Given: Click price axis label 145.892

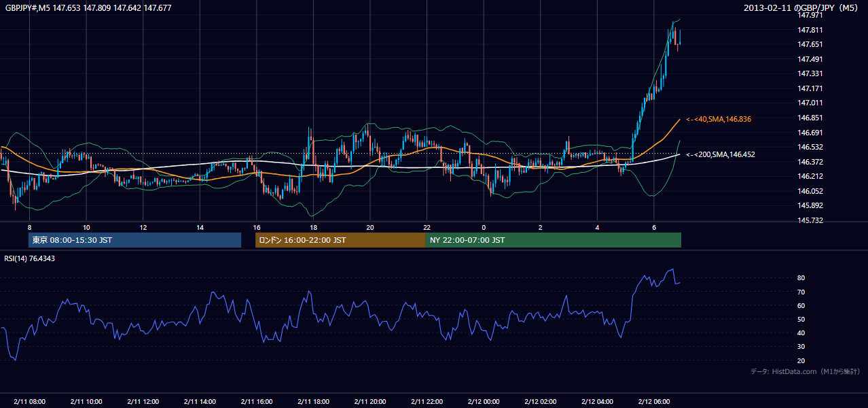Looking at the screenshot, I should click(x=810, y=205).
